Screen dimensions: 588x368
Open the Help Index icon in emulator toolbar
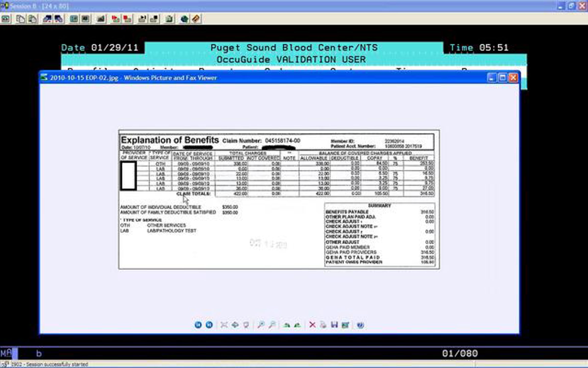click(x=196, y=19)
